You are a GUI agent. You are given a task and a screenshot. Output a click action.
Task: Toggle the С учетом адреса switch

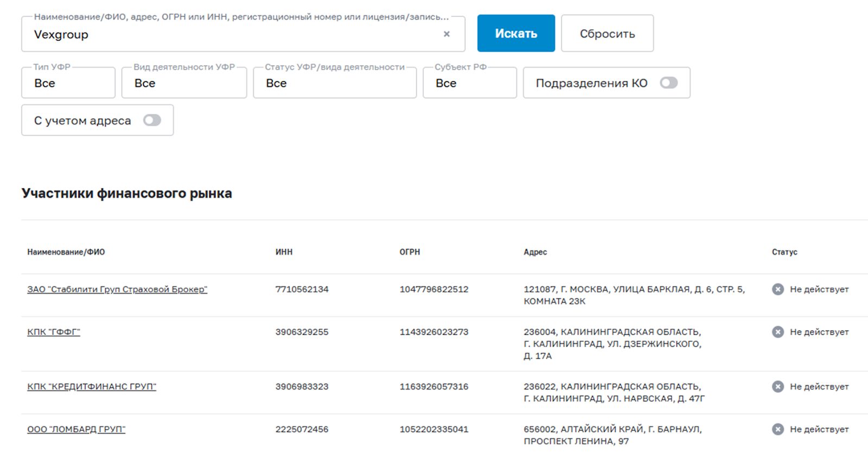(152, 120)
